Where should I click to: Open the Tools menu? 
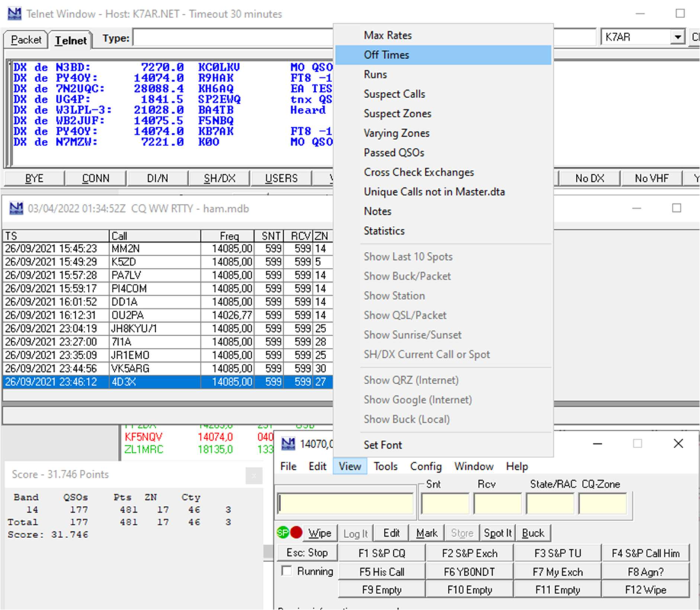tap(385, 466)
